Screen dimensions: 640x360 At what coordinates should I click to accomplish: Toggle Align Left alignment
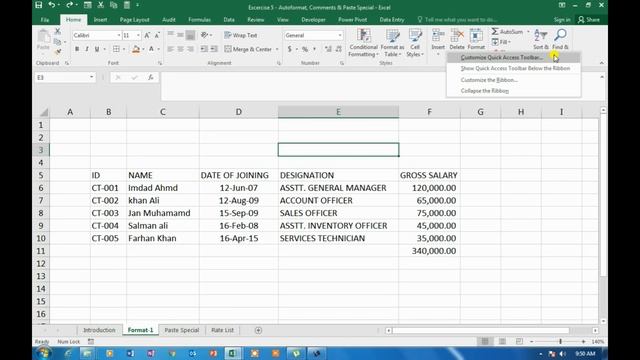(171, 49)
